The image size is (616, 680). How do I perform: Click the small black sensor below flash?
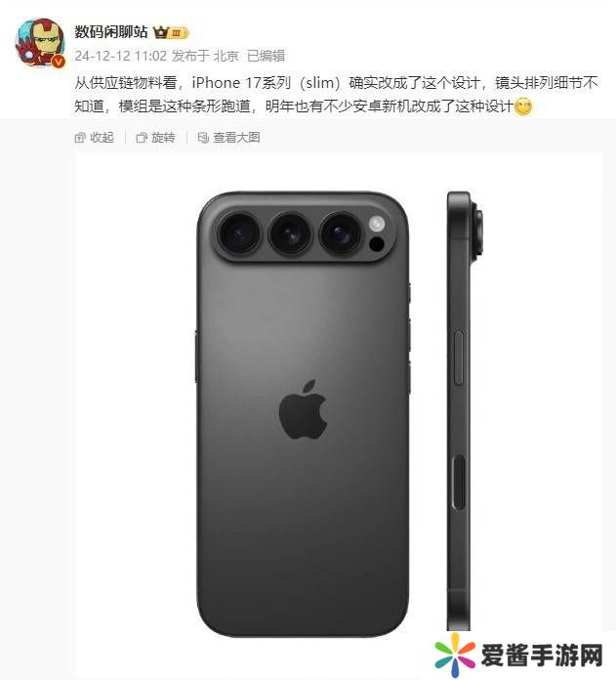[377, 244]
